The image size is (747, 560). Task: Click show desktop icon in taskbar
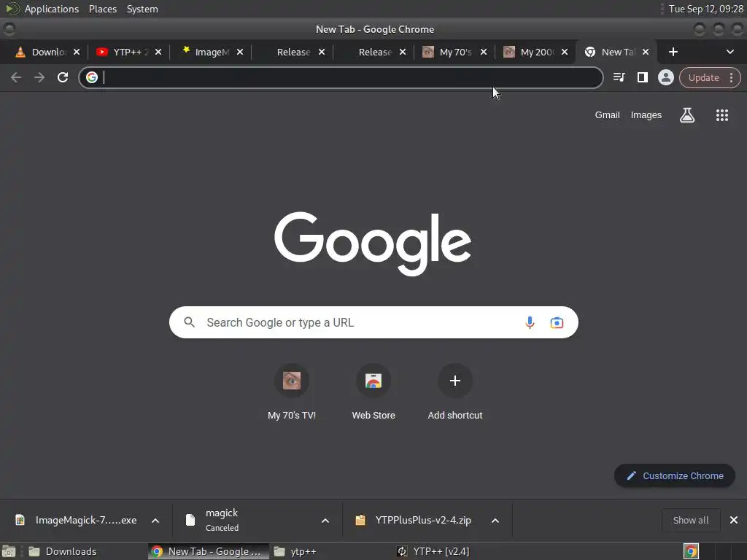click(9, 551)
